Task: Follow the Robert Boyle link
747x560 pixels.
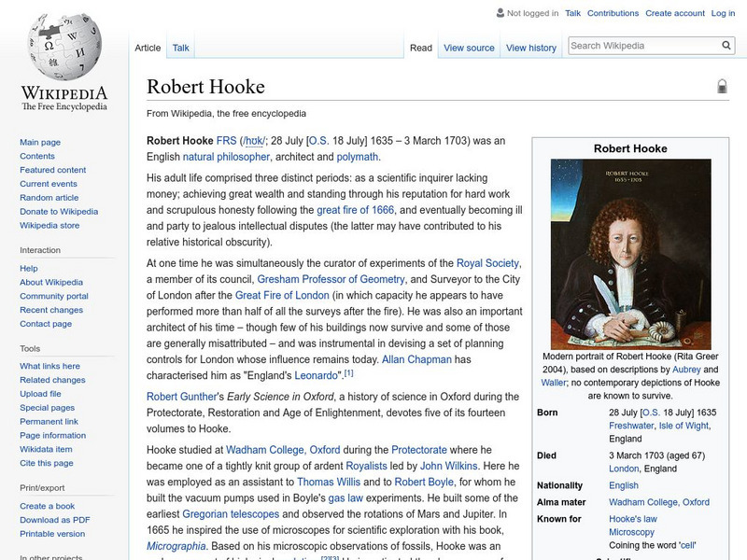Action: pyautogui.click(x=424, y=482)
